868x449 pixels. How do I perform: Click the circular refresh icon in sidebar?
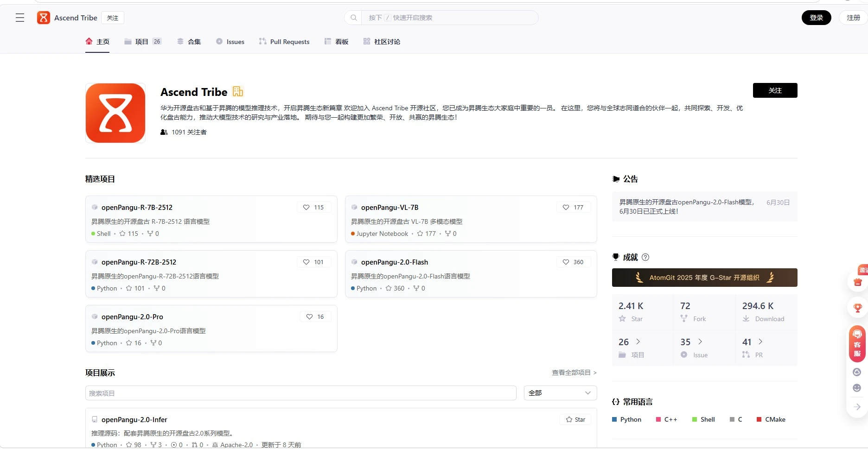click(857, 372)
